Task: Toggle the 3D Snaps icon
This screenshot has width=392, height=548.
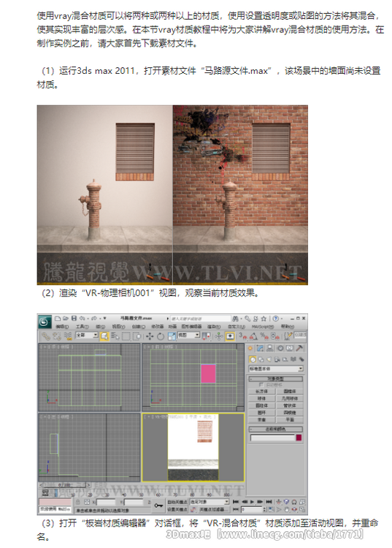Action: 243,336
